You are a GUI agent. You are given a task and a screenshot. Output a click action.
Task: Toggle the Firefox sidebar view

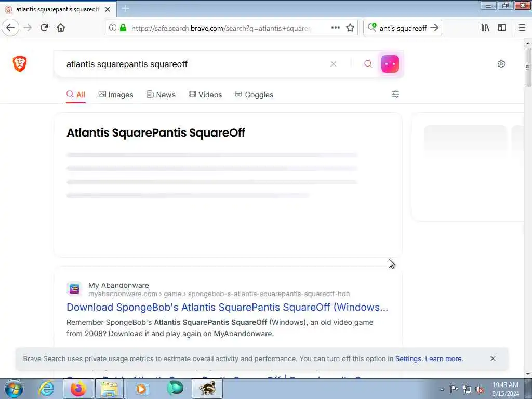pos(502,28)
